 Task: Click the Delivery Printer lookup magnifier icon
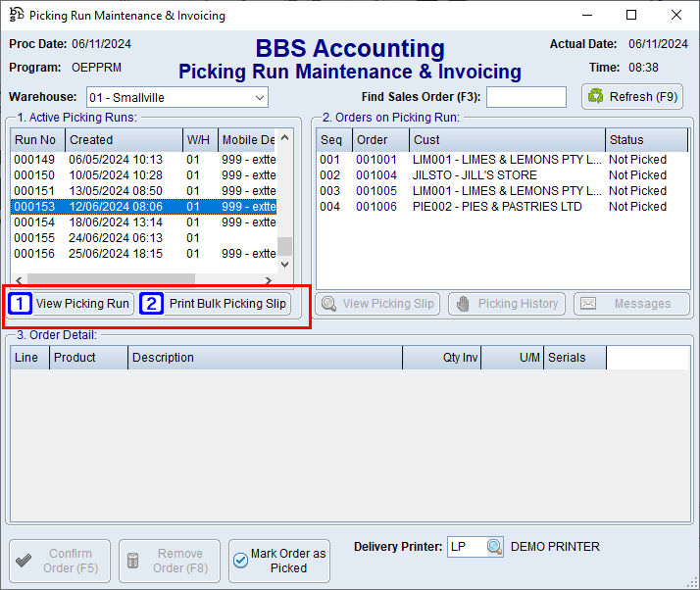[x=495, y=547]
